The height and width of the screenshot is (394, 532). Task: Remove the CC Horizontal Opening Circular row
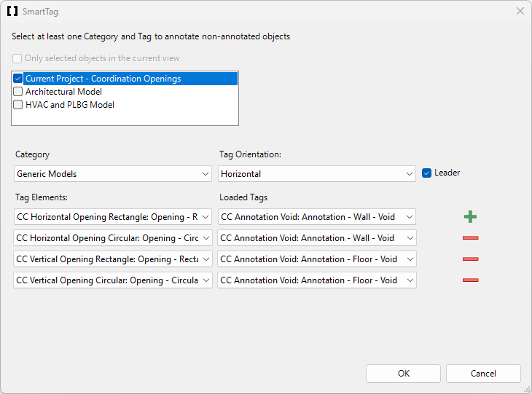(470, 238)
